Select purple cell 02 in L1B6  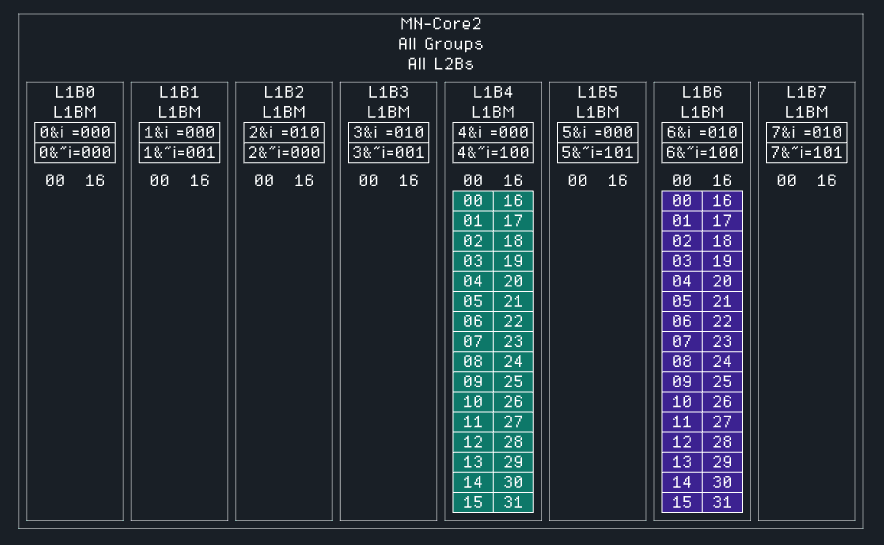point(682,241)
